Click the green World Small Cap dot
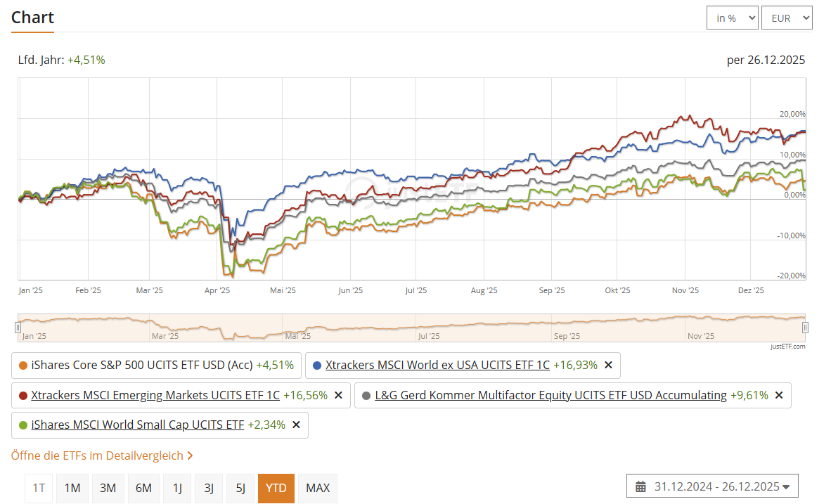The width and height of the screenshot is (831, 504). pos(22,425)
